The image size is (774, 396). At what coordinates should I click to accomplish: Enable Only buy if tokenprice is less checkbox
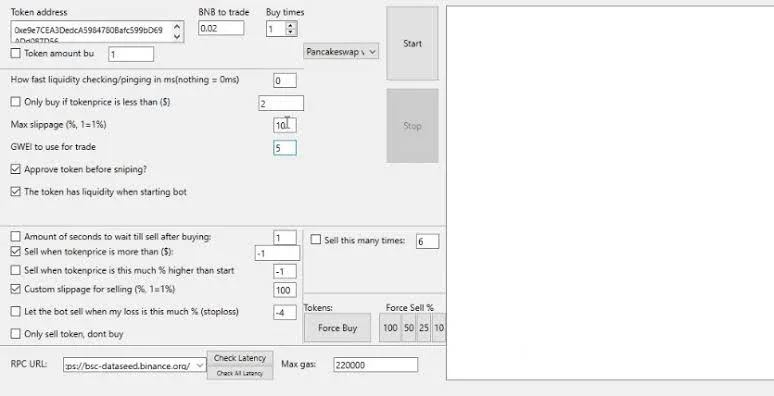click(x=16, y=102)
